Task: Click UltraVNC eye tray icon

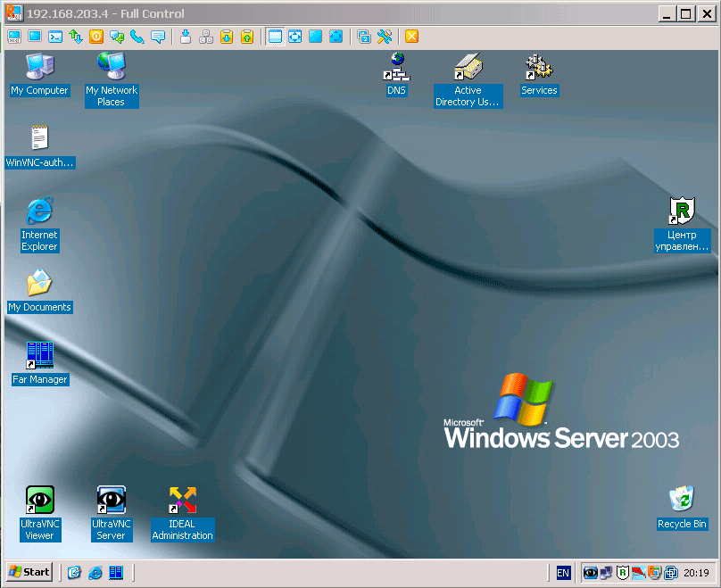Action: pos(591,573)
